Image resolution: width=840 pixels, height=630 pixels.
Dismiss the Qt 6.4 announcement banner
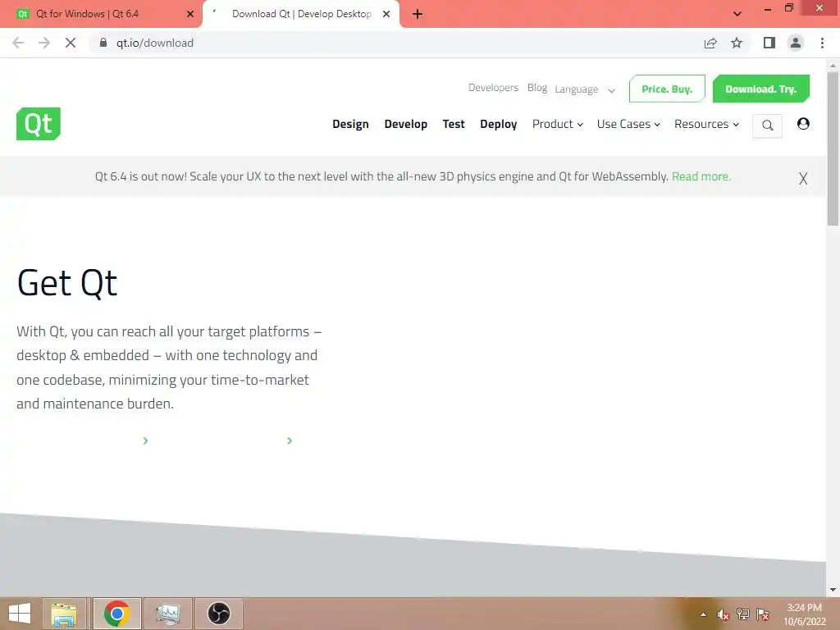(802, 178)
